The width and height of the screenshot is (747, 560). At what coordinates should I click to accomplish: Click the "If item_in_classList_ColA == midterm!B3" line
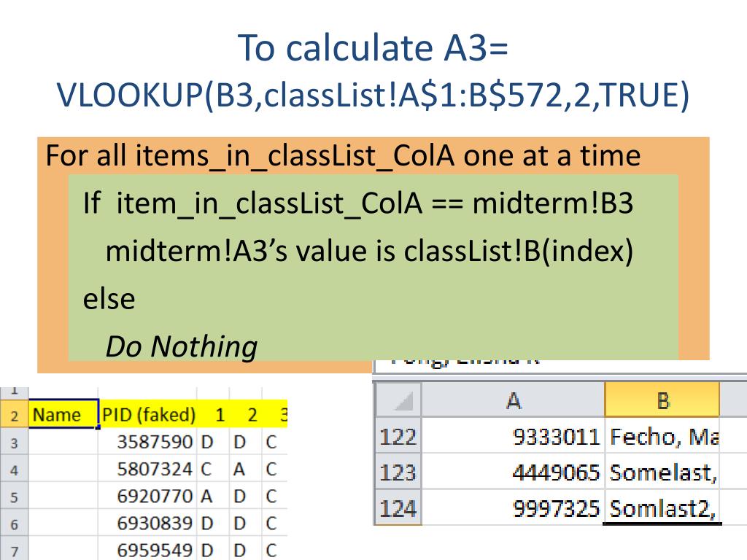(x=357, y=203)
